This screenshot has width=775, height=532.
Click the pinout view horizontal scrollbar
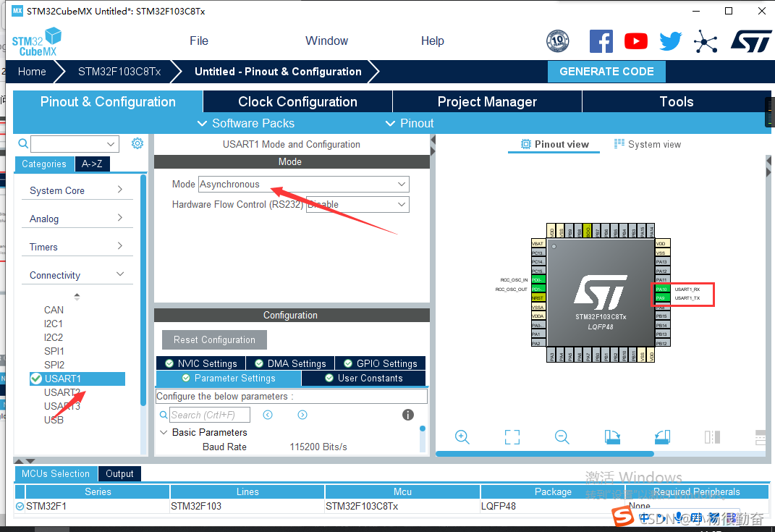point(545,453)
